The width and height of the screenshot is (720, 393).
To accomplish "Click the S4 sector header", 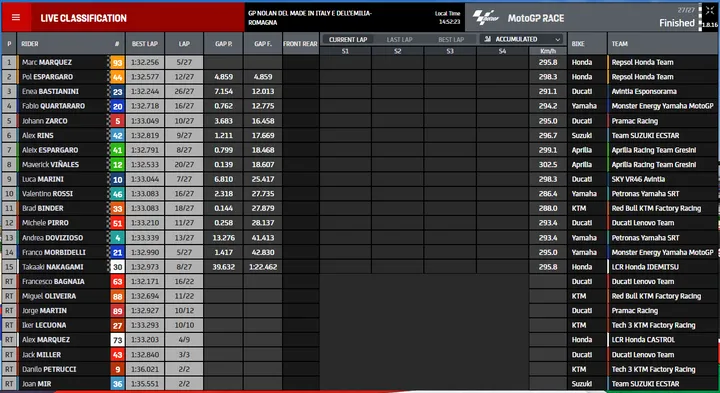I will 502,51.
